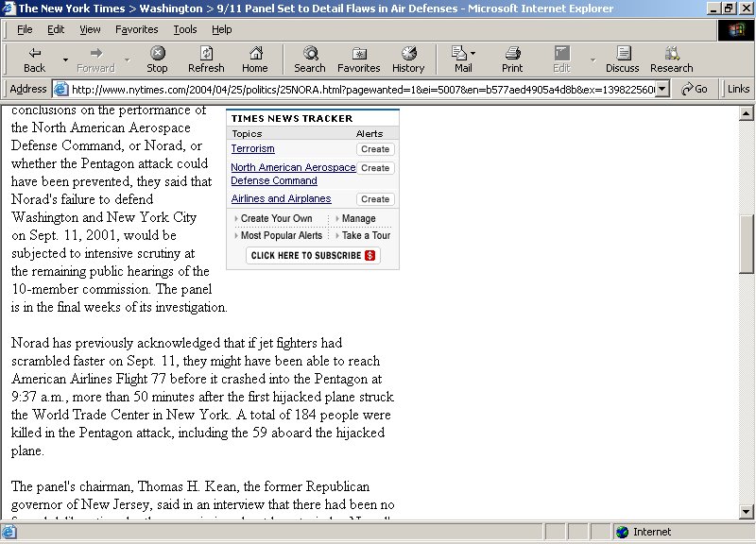Image resolution: width=756 pixels, height=544 pixels.
Task: Open the View menu
Action: coord(90,30)
